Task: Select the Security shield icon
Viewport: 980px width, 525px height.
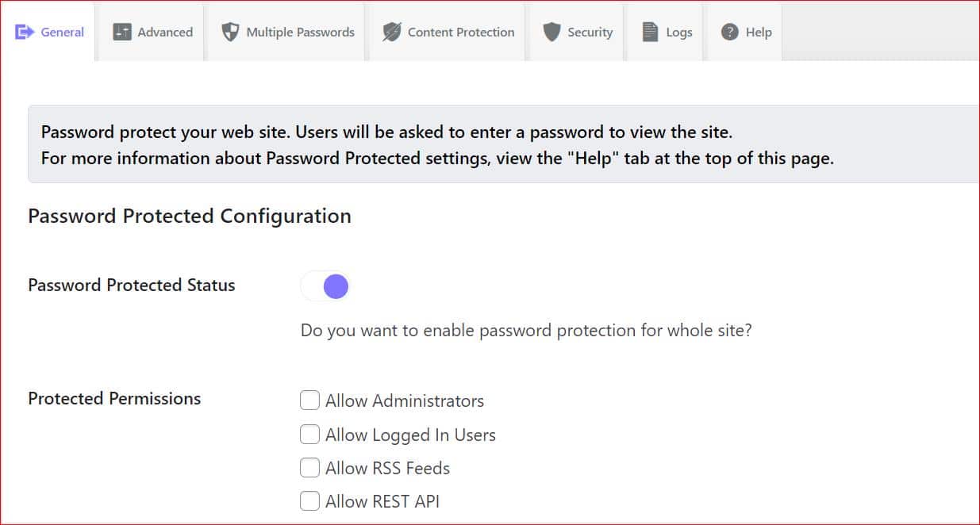Action: (550, 32)
